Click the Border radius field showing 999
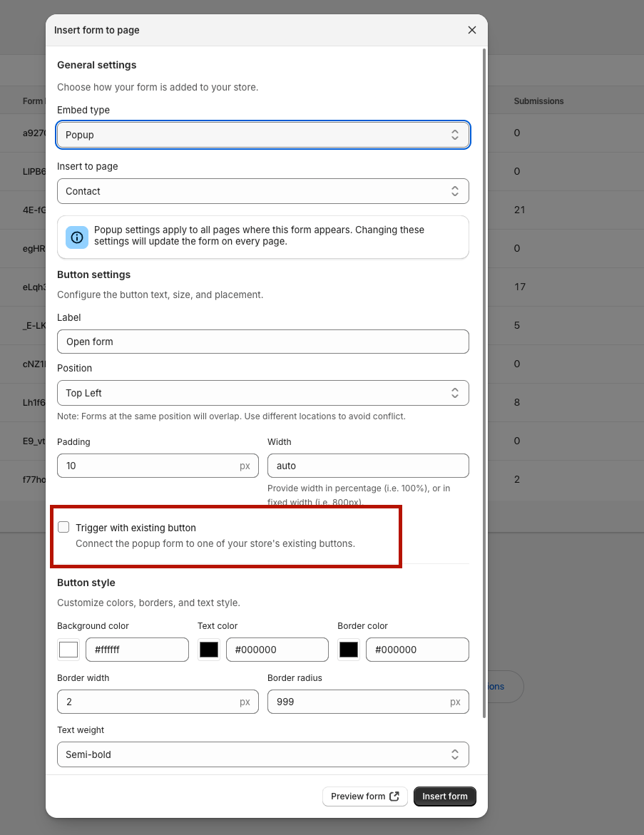644x835 pixels. [368, 702]
